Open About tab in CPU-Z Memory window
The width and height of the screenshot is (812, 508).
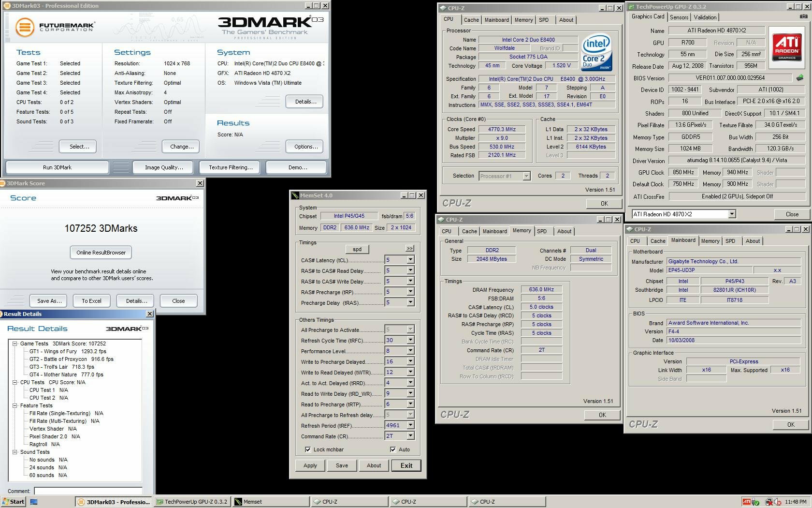click(x=564, y=231)
